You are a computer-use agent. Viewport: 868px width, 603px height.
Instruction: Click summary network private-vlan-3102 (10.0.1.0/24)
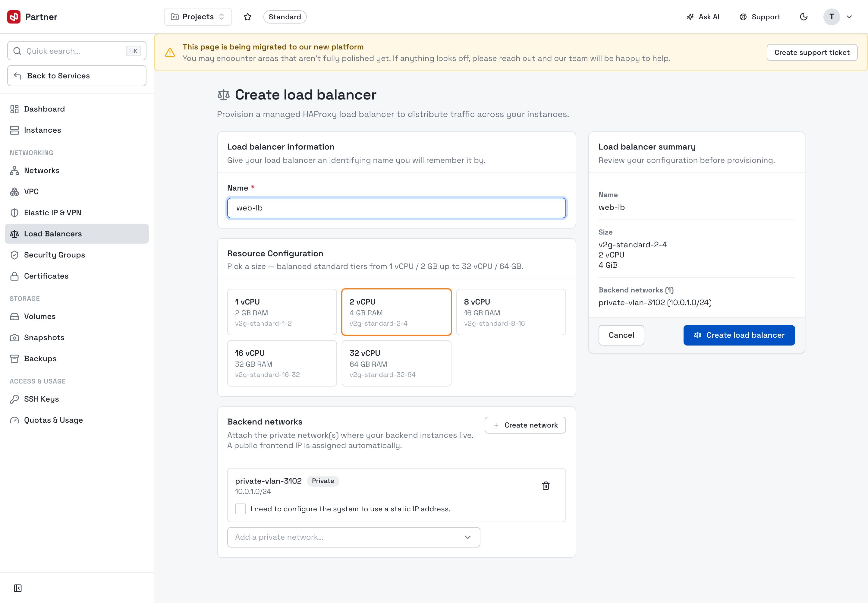(x=655, y=303)
